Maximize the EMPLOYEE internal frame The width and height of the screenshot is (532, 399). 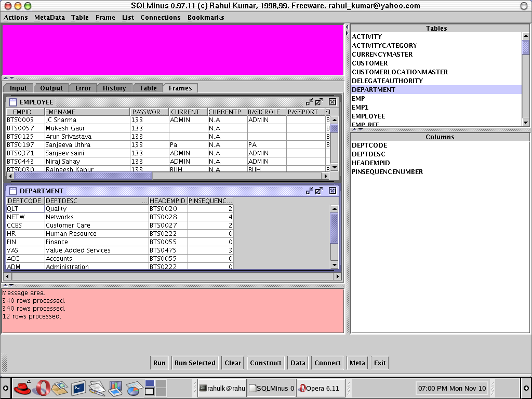(319, 102)
